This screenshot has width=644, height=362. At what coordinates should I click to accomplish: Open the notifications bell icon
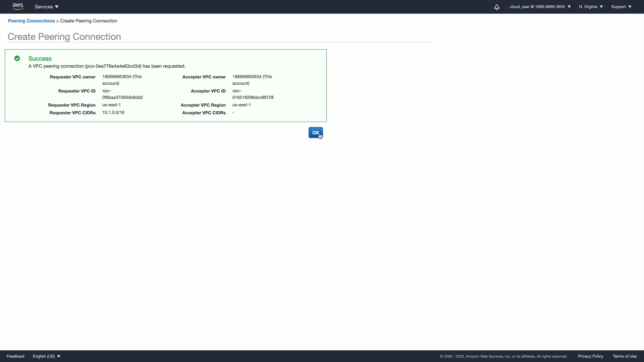(497, 7)
